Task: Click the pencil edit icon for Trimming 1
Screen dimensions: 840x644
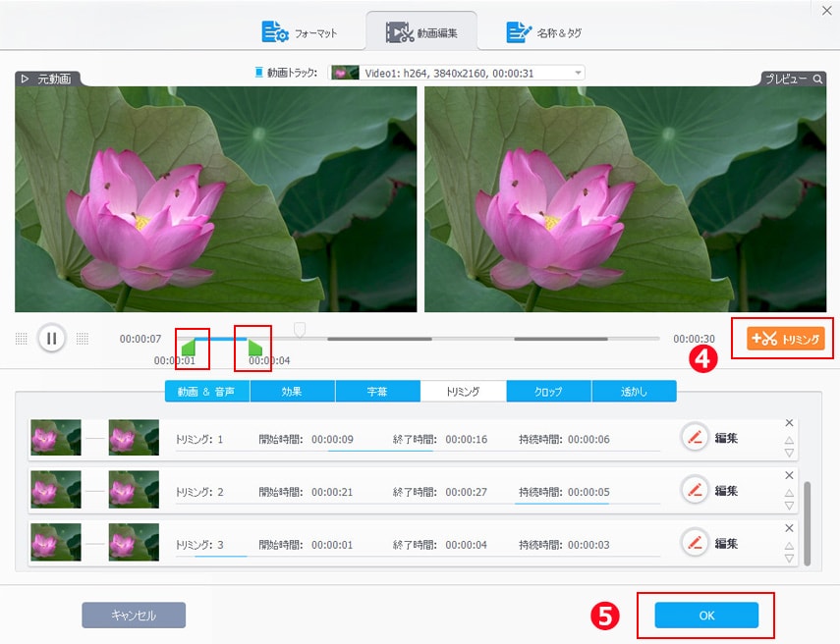Action: coord(696,438)
